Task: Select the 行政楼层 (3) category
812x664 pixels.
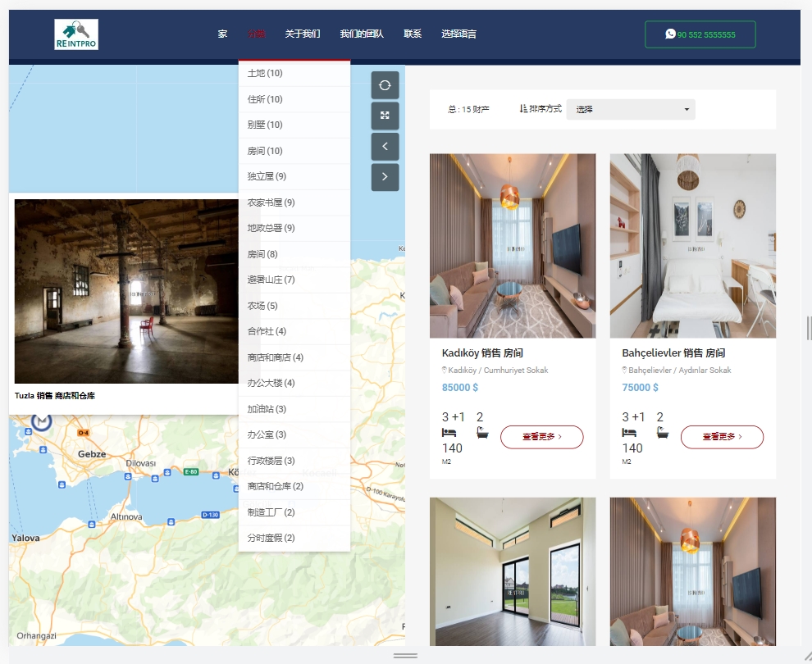Action: (294, 462)
